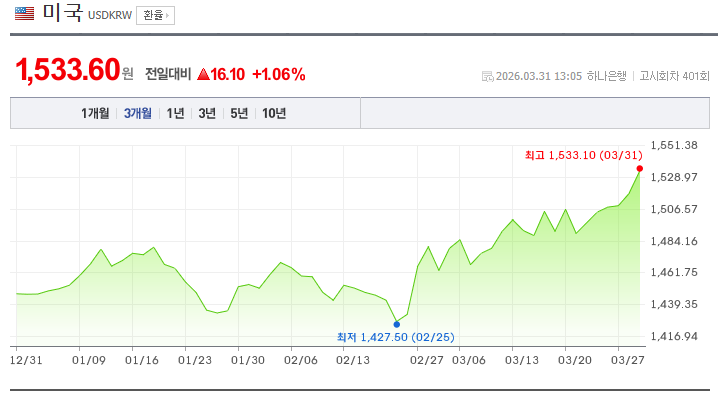Click the 1,551.38 y-axis label
This screenshot has width=718, height=407.
(x=674, y=146)
